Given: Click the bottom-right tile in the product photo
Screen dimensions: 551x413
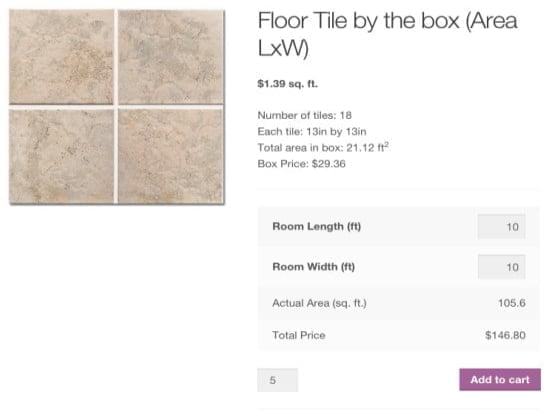Looking at the screenshot, I should [170, 156].
